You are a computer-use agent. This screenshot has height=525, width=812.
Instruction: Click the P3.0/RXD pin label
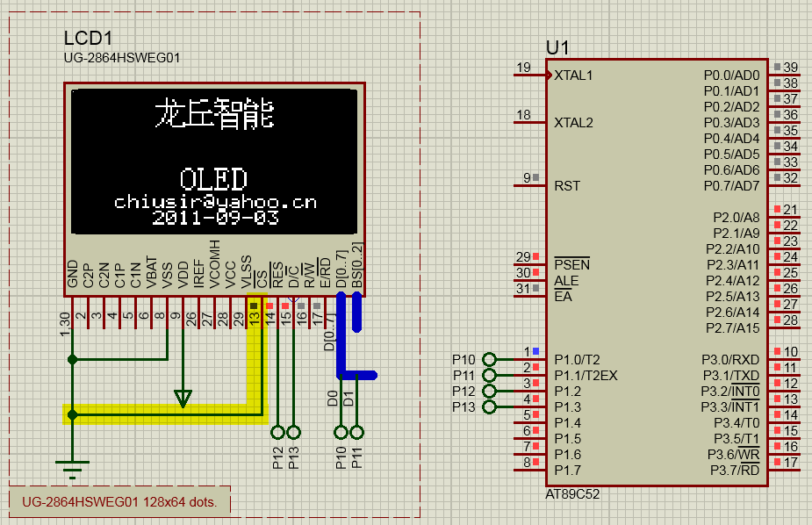(730, 359)
